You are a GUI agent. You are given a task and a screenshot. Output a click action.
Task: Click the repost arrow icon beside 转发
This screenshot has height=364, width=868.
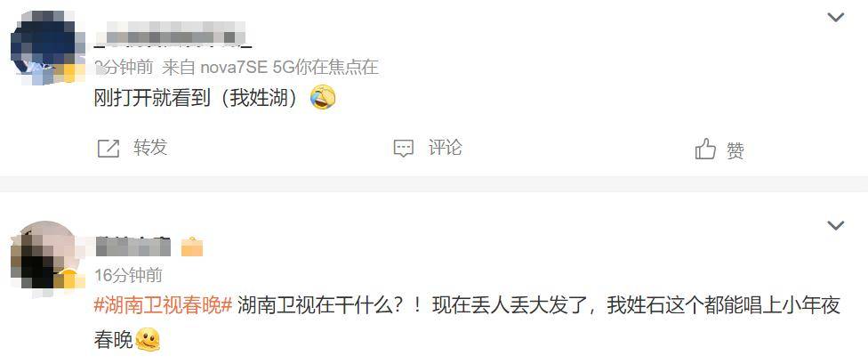[108, 149]
